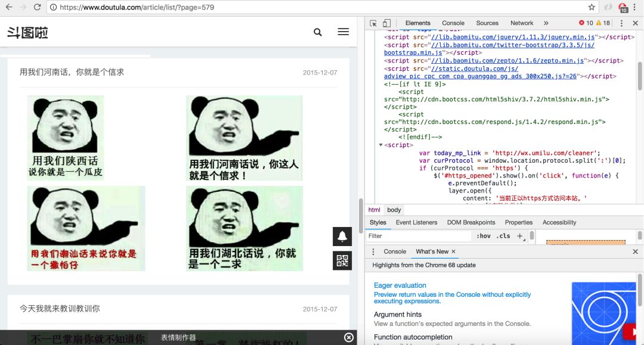The image size is (644, 345).
Task: Reload the page with refresh icon
Action: [x=37, y=7]
